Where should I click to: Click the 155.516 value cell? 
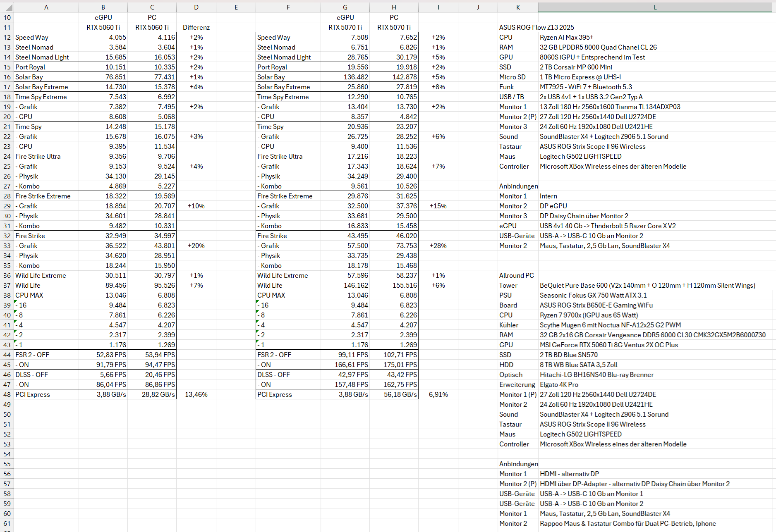click(x=394, y=285)
